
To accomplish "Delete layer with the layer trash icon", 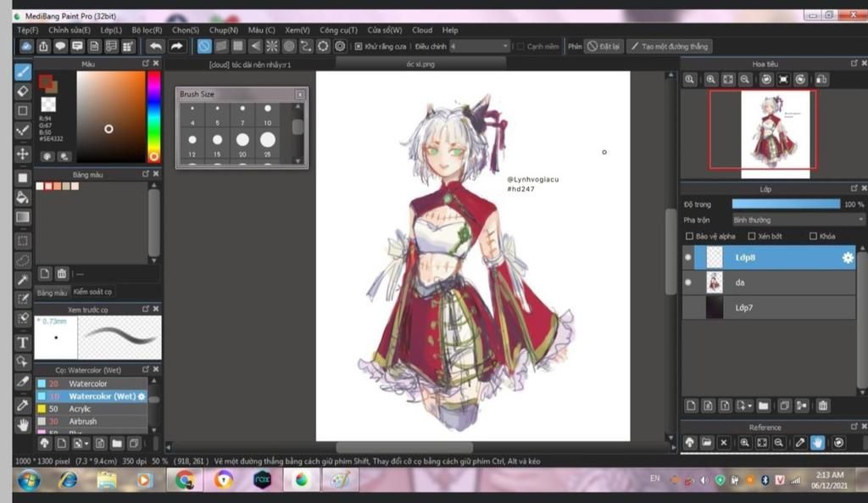I will (822, 406).
